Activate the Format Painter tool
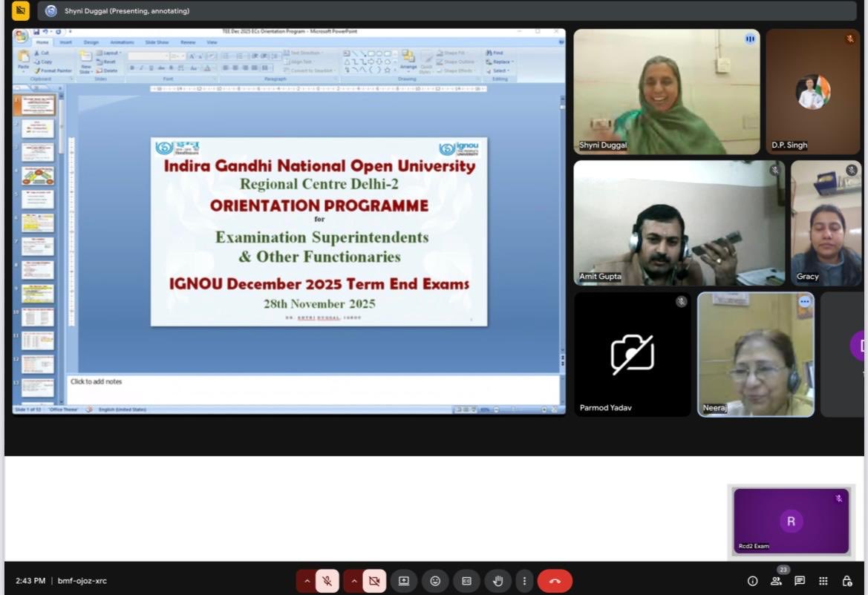868x595 pixels. click(x=53, y=70)
